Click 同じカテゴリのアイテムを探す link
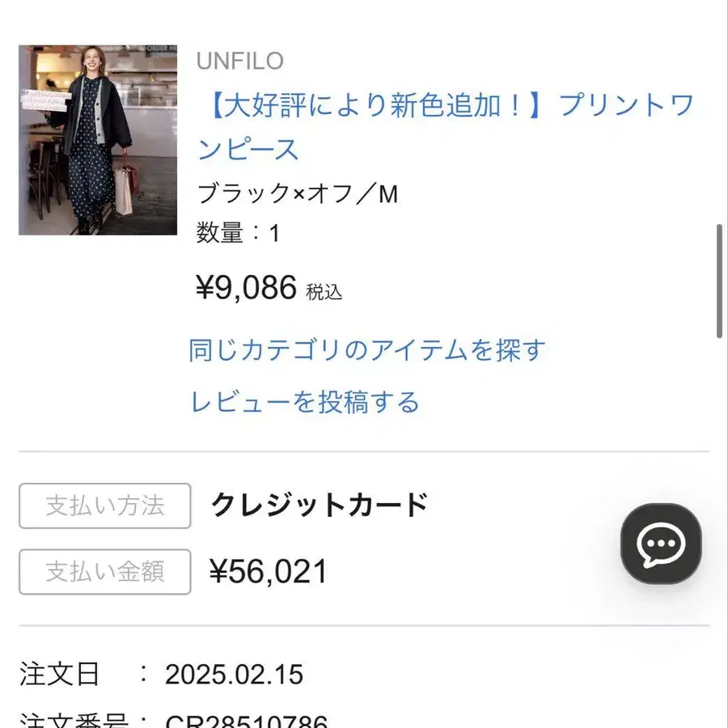 [x=367, y=350]
